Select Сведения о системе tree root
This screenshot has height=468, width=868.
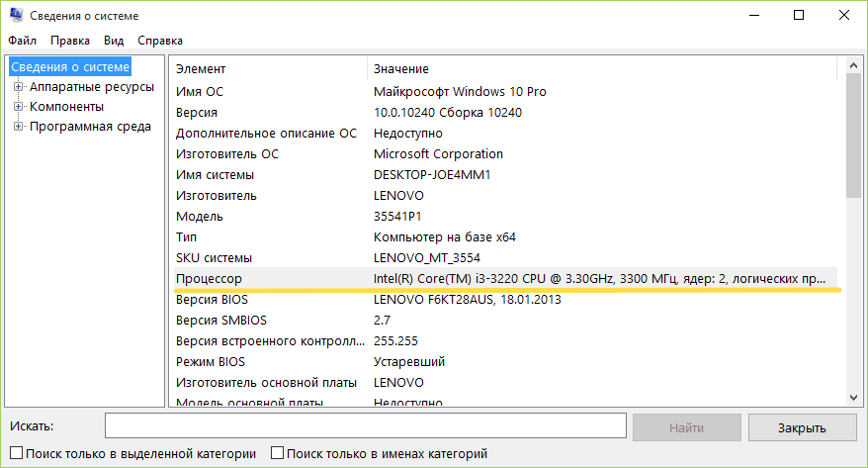[x=70, y=67]
